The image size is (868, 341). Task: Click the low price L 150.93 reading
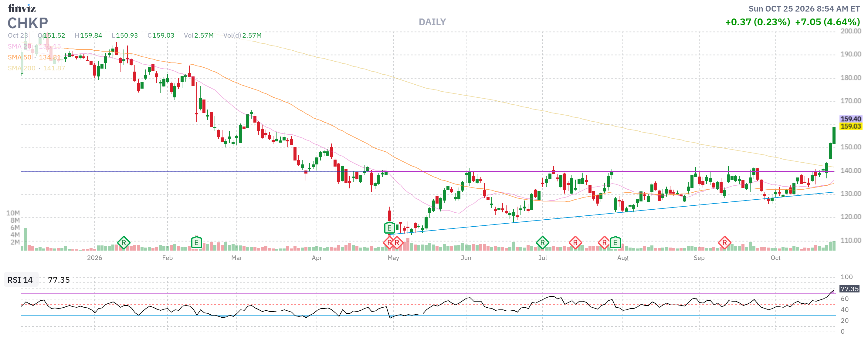125,35
